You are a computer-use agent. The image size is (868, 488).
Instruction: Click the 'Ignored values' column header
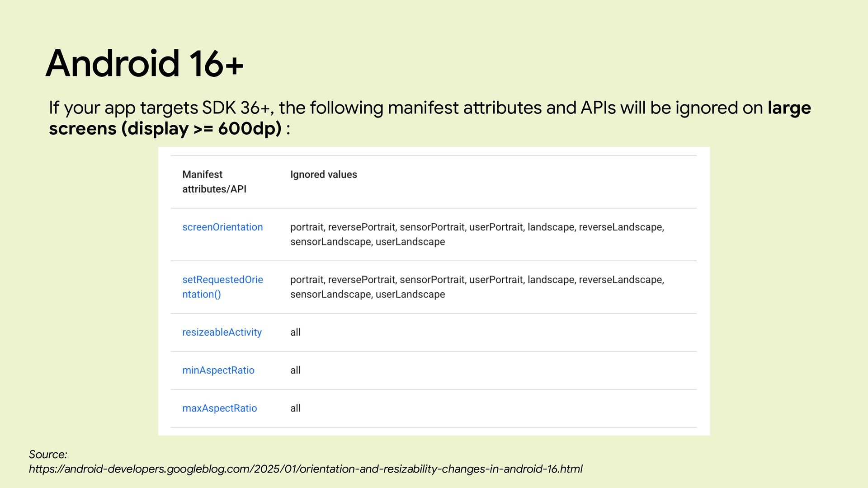[323, 175]
